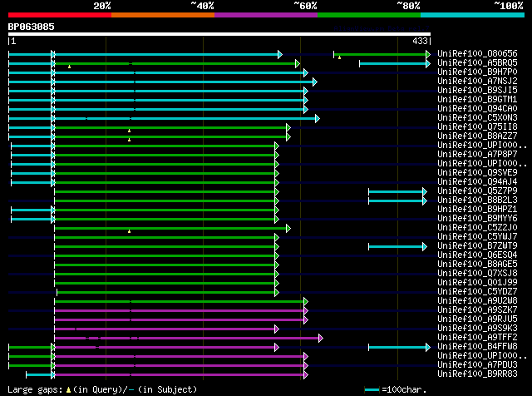The width and height of the screenshot is (532, 396).
Task: Select the UniRef100_Q01J99 label
Action: 477,282
